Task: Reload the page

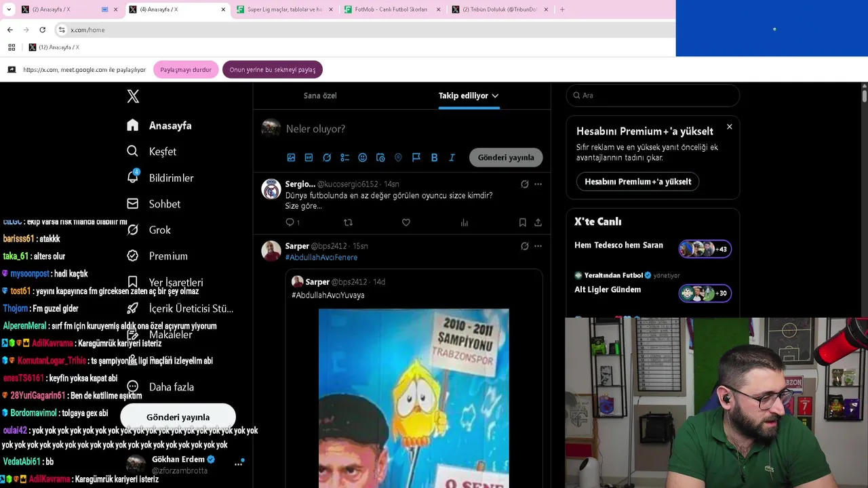Action: (x=42, y=30)
